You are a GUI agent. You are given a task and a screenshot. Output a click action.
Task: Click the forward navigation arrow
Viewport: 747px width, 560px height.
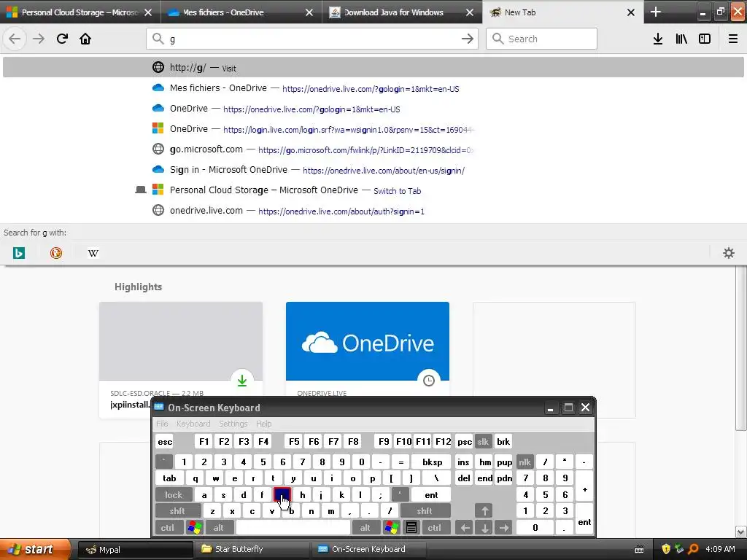point(39,39)
